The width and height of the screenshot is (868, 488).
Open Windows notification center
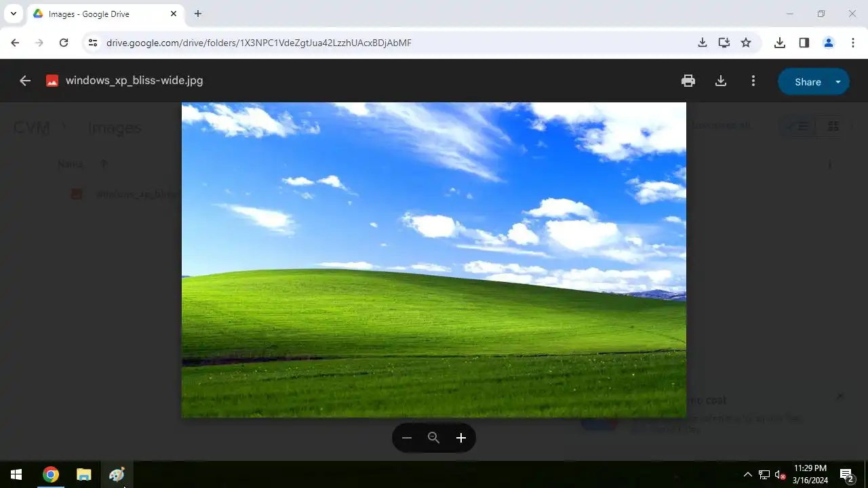(846, 474)
